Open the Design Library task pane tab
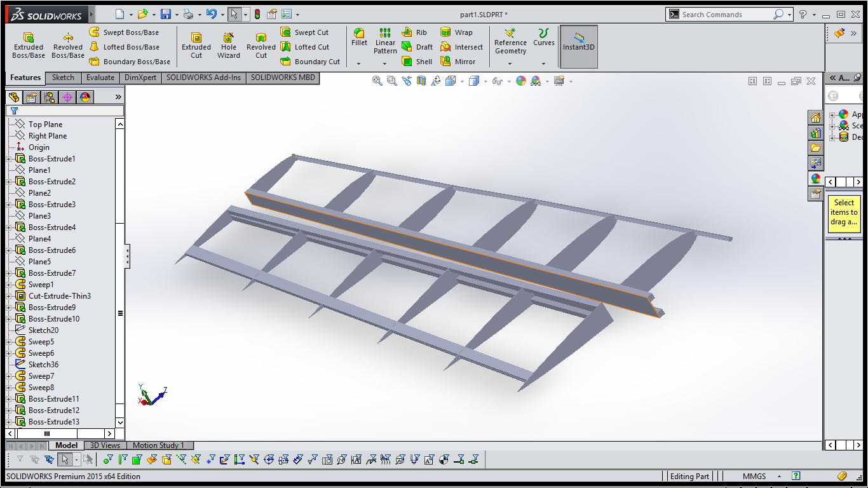 [x=816, y=133]
